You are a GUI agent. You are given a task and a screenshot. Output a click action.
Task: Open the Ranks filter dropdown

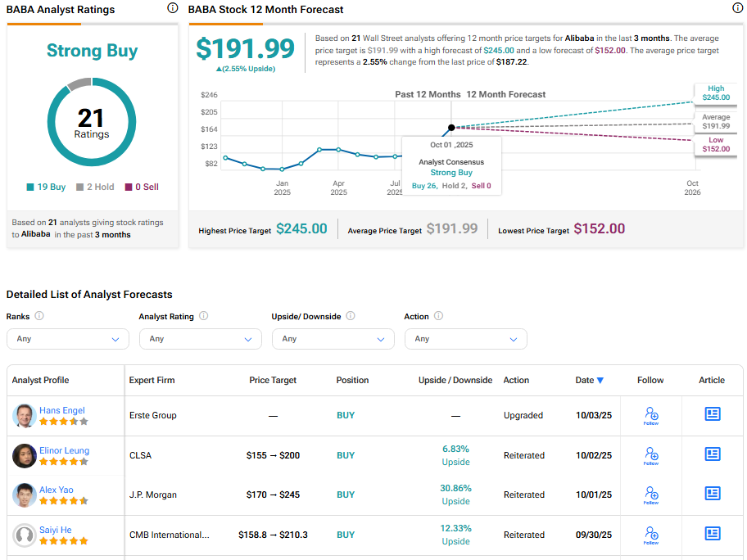(x=68, y=339)
